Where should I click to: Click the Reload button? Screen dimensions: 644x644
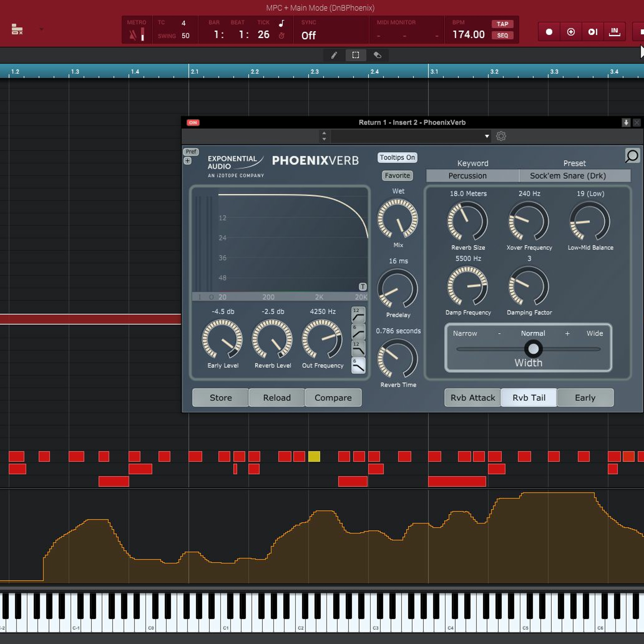(x=277, y=398)
